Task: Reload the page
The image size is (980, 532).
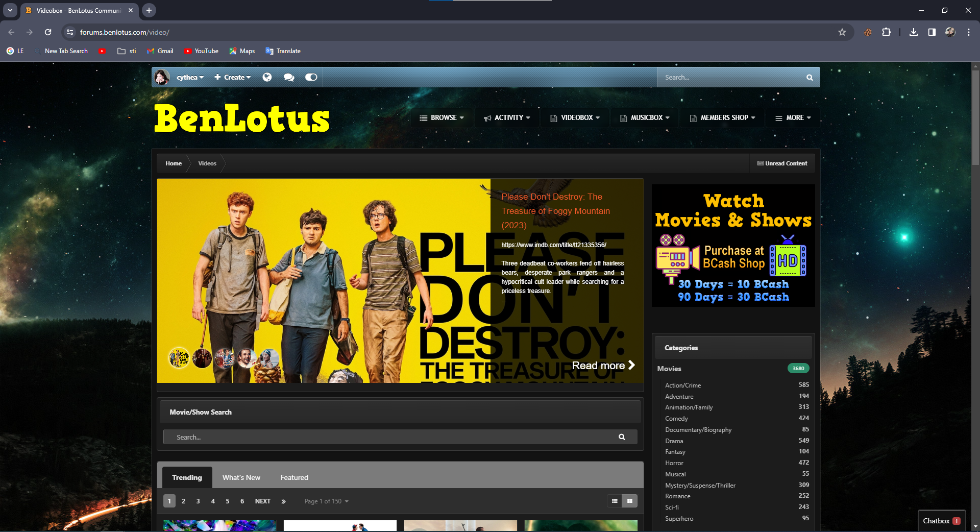Action: coord(48,32)
